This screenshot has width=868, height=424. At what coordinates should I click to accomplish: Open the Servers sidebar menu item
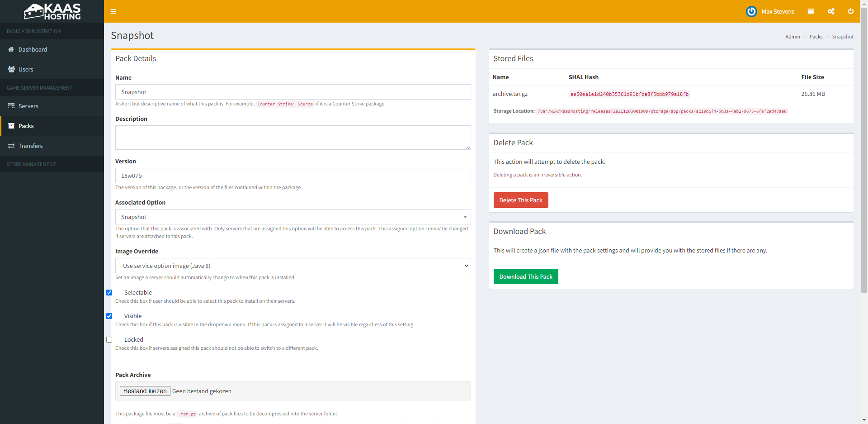click(28, 106)
